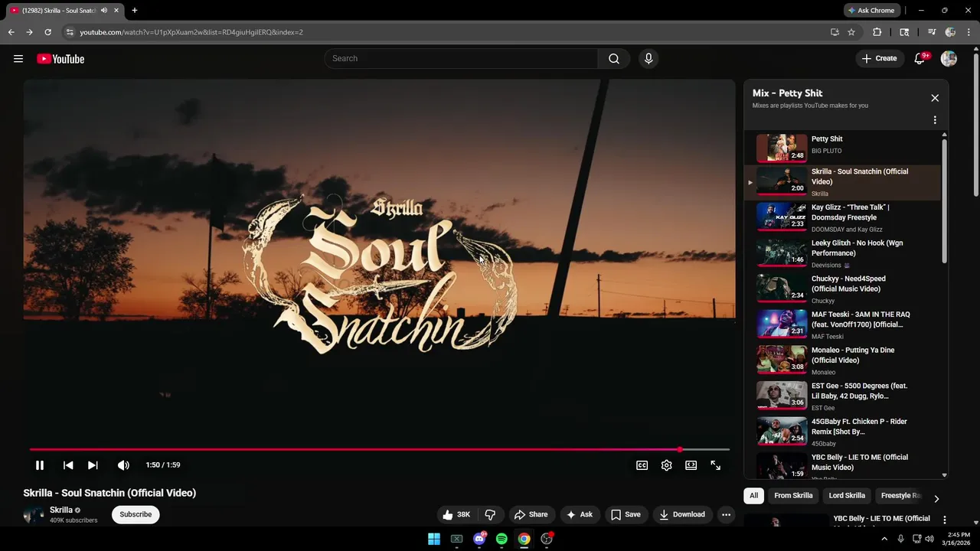Open the notifications bell
The image size is (980, 551).
tap(920, 59)
